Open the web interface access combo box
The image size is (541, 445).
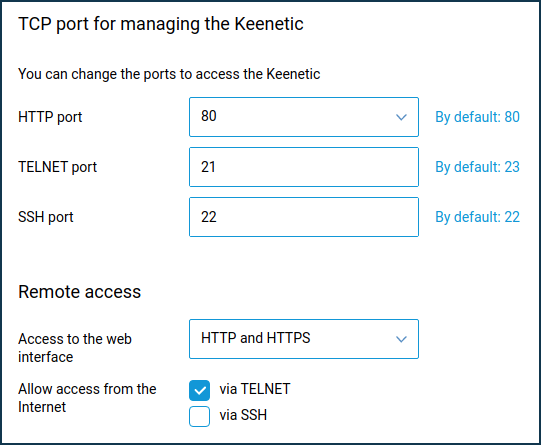pos(304,339)
